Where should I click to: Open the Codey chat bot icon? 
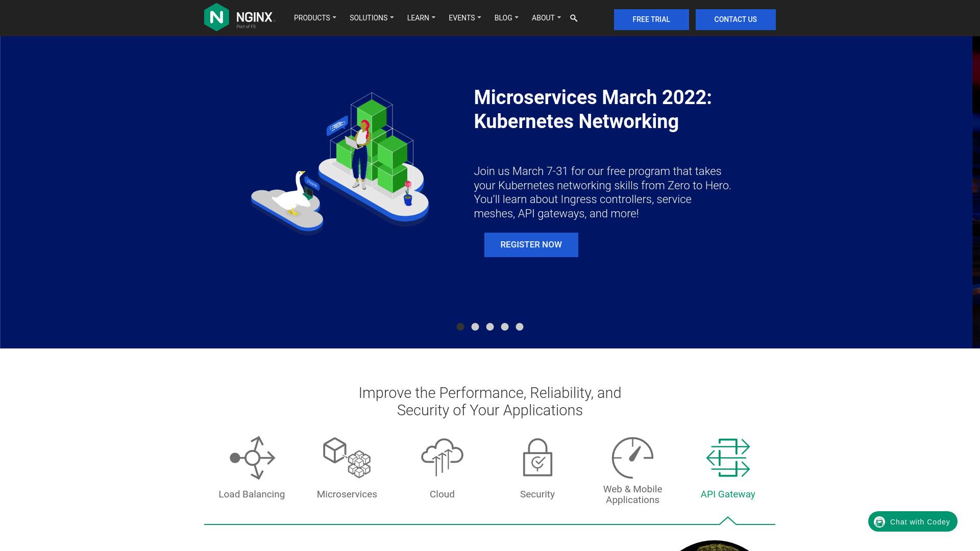tap(879, 522)
